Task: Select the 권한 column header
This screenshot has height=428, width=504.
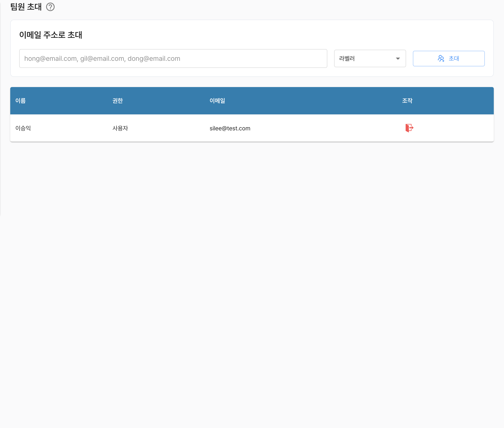Action: pos(118,101)
